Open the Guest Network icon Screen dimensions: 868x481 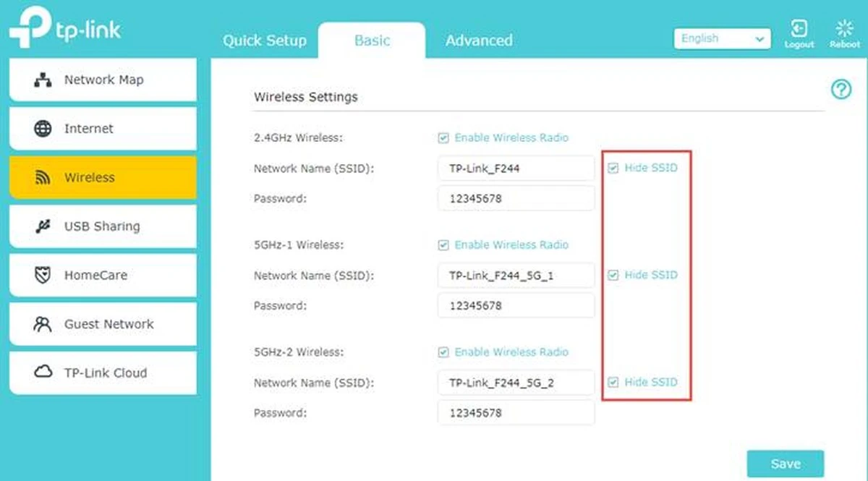(x=43, y=324)
